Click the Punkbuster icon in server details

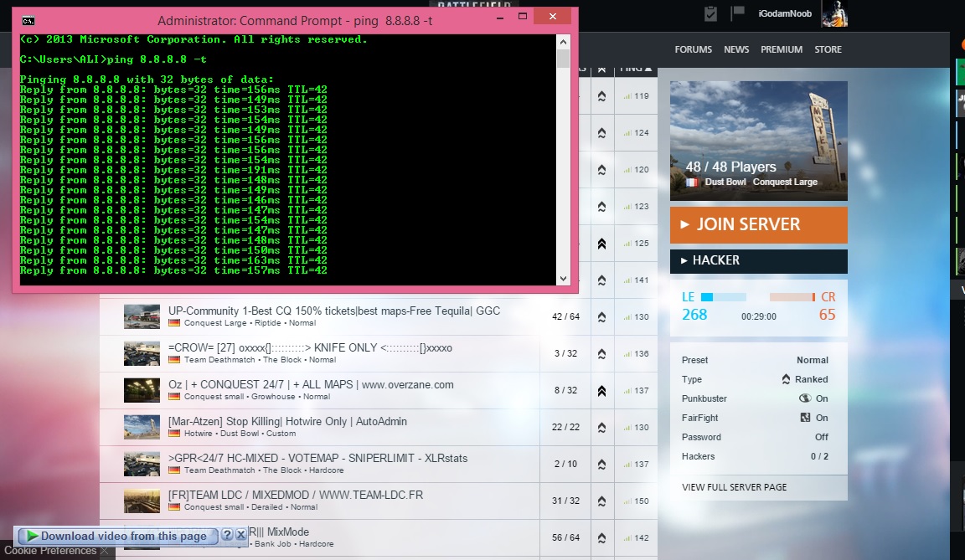[x=805, y=398]
